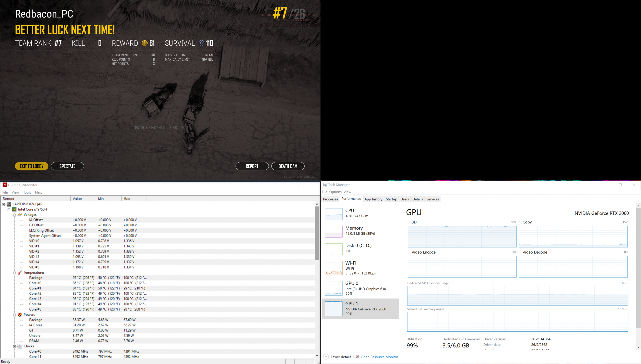Click the Powers flame icon
The width and height of the screenshot is (641, 364).
click(x=20, y=315)
